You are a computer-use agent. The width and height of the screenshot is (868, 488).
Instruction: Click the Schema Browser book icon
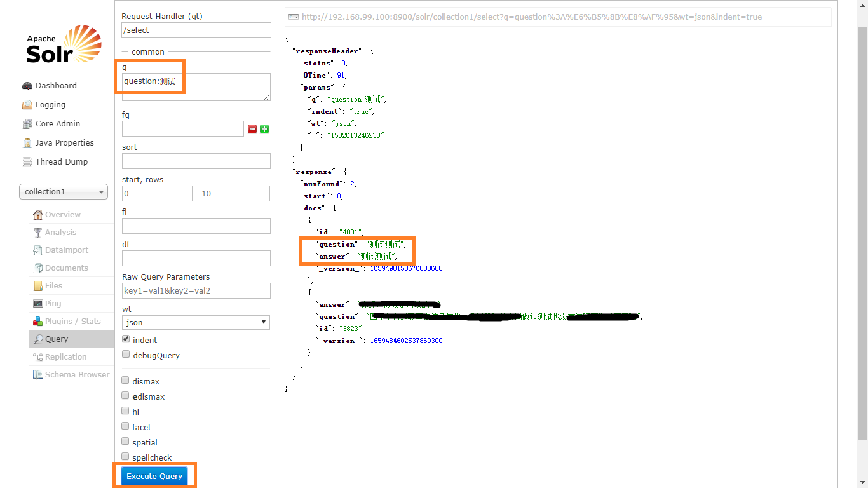pos(38,375)
